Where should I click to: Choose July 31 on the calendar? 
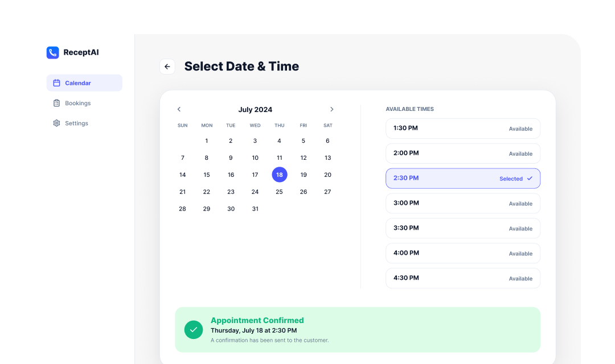(x=255, y=209)
